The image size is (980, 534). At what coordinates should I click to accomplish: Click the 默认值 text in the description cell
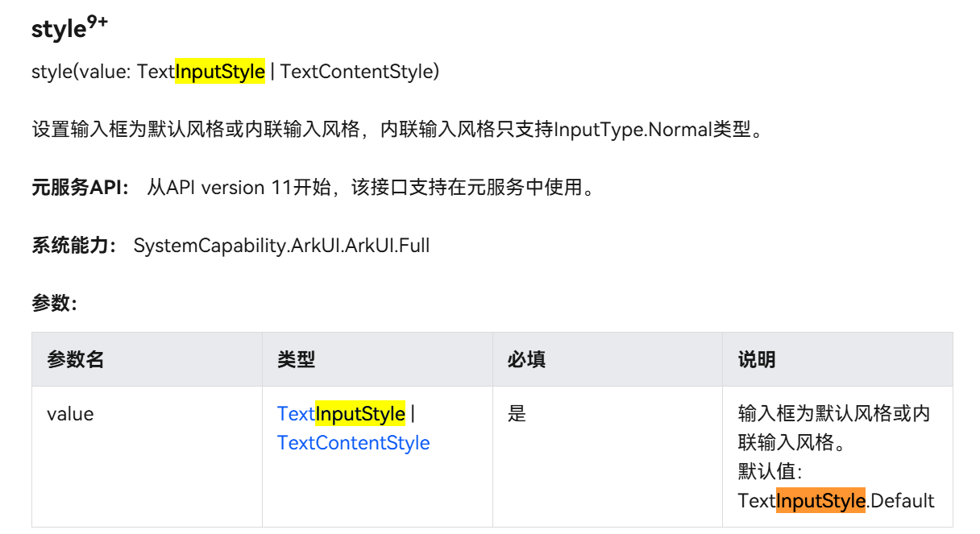tap(768, 472)
